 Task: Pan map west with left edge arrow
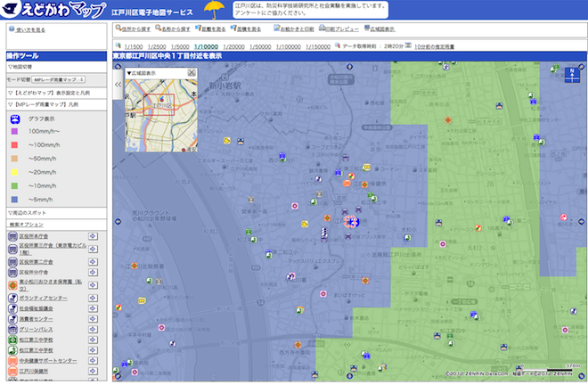pyautogui.click(x=118, y=222)
